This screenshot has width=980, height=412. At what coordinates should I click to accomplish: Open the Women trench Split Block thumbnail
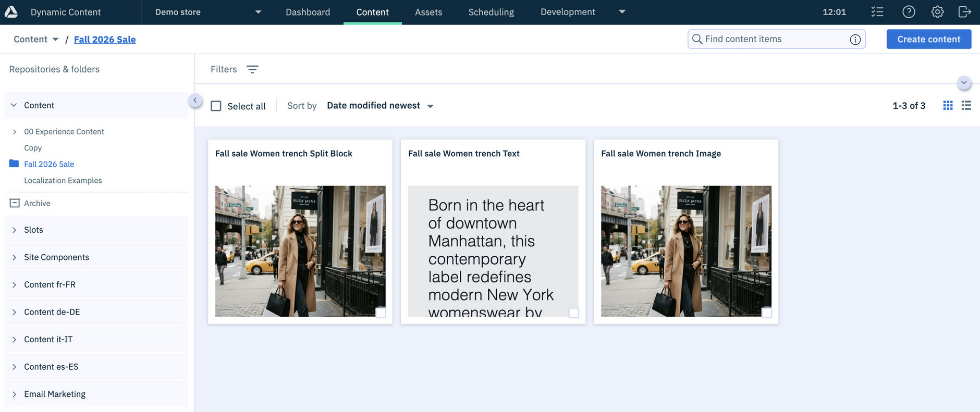click(300, 251)
